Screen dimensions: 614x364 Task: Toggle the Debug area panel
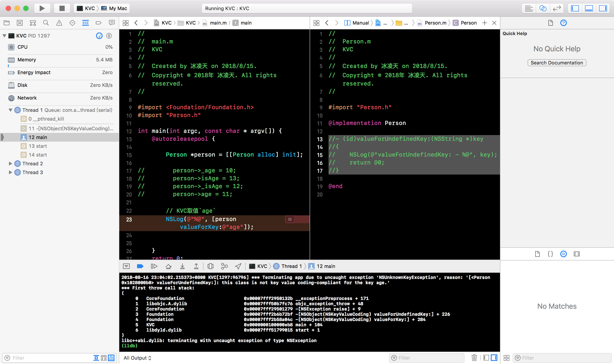[x=589, y=8]
